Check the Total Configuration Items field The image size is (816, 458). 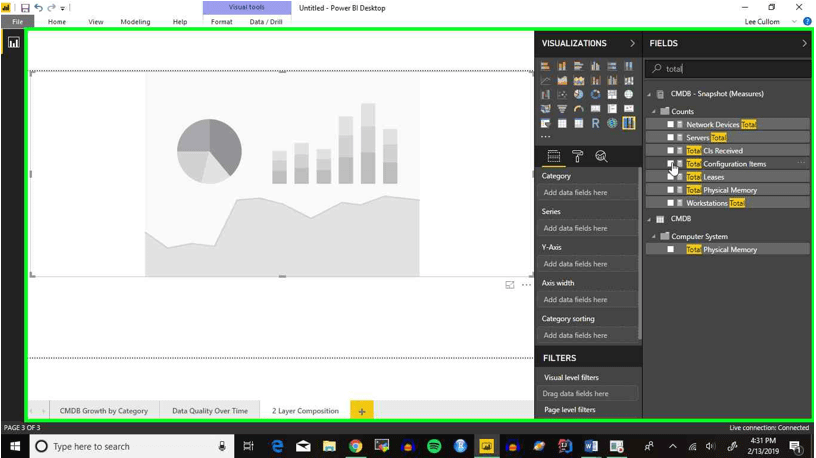coord(670,163)
